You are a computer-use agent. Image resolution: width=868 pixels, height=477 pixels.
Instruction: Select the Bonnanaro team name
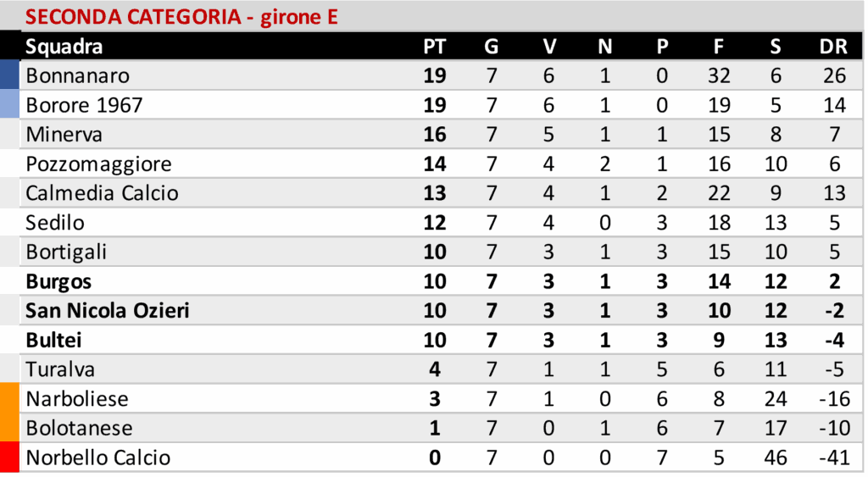tap(78, 75)
